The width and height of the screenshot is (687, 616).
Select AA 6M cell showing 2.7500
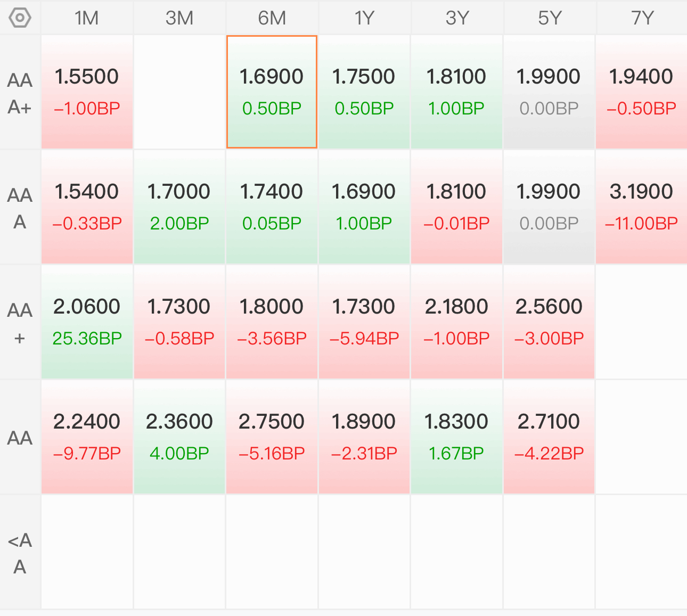coord(272,437)
